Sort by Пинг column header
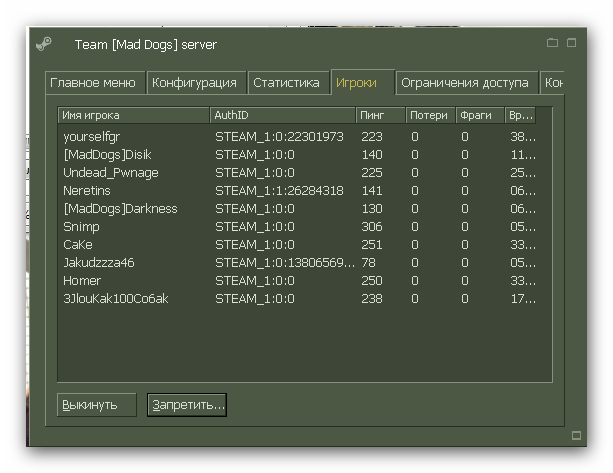 coord(380,115)
